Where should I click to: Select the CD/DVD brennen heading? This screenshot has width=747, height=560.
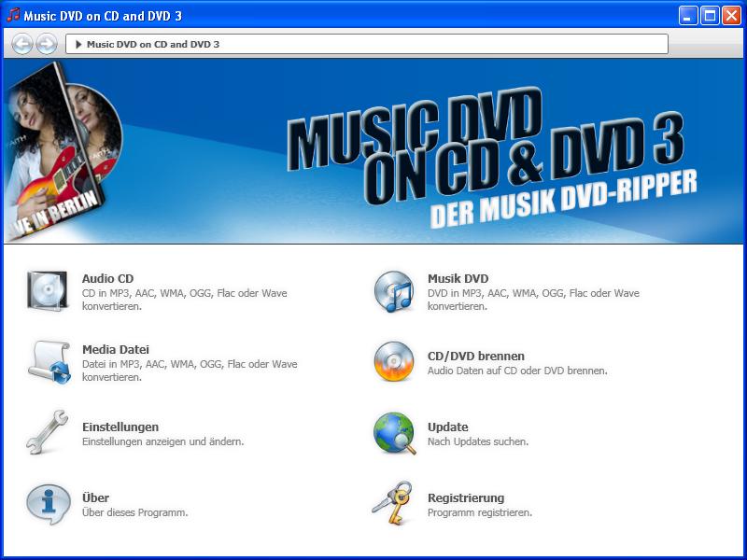(x=475, y=356)
